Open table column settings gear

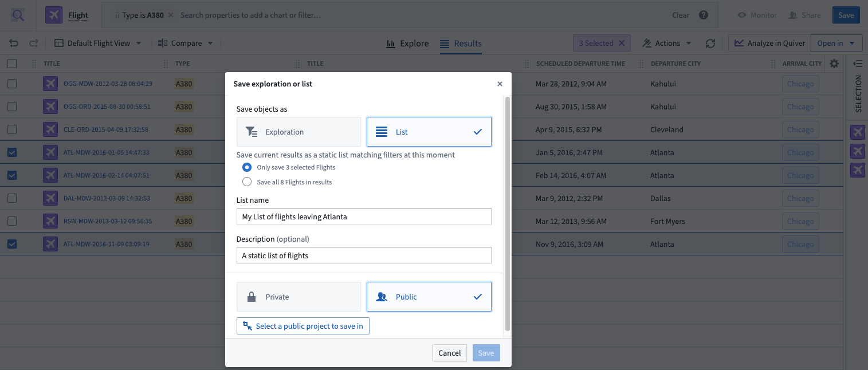pos(834,64)
